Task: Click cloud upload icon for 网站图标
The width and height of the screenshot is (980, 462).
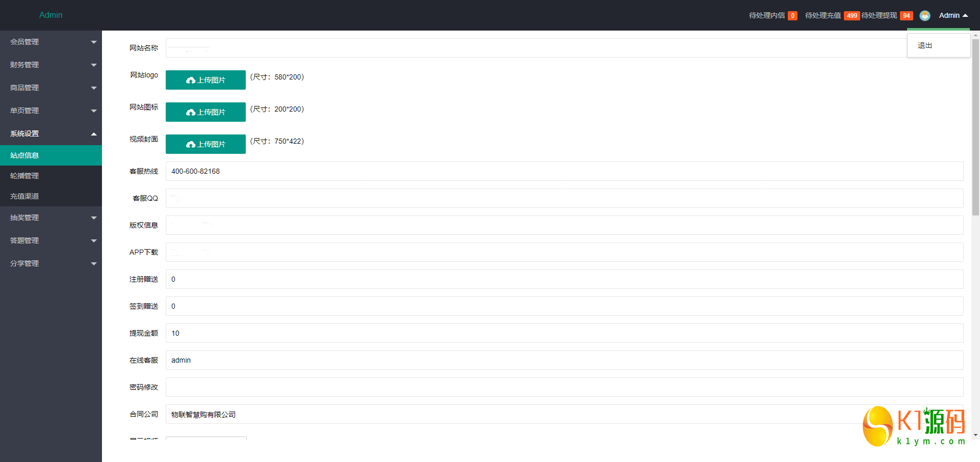Action: (191, 113)
